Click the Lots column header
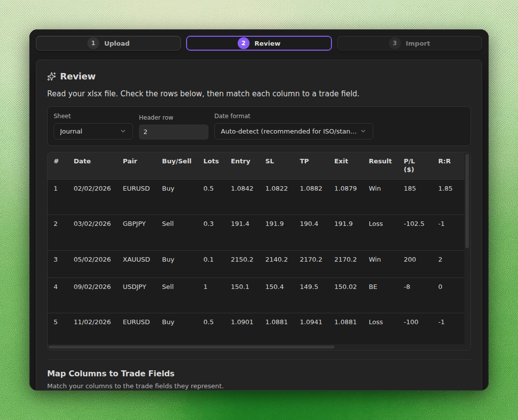Screen dimensions: 518x420 211,161
